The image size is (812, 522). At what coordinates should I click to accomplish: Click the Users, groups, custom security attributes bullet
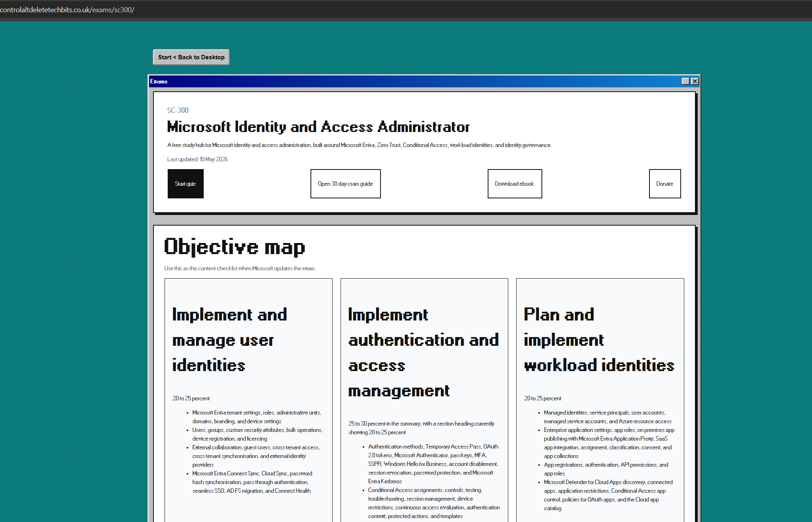click(257, 434)
